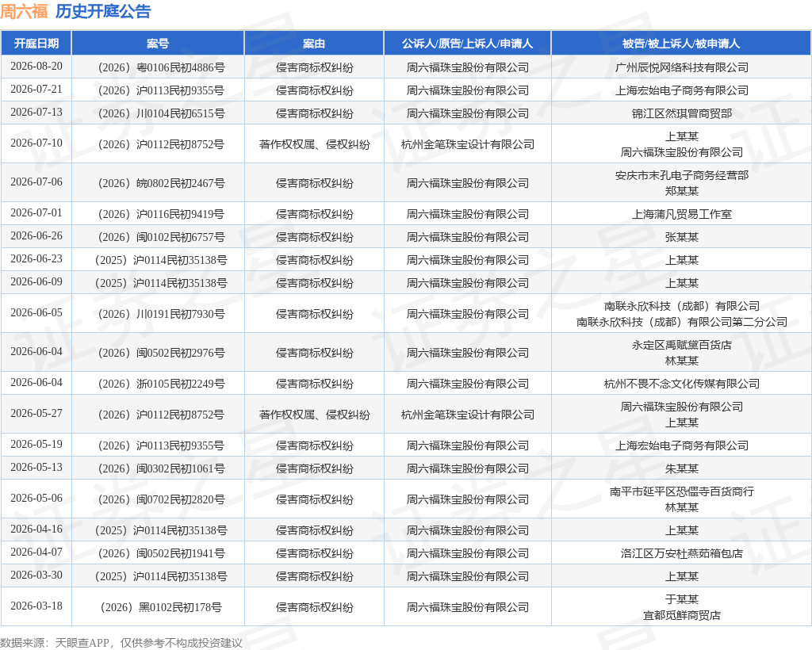Screen dimensions: 812x650
Task: Click the 公诉人/原告/上诉人/申请人 header
Action: [x=467, y=44]
